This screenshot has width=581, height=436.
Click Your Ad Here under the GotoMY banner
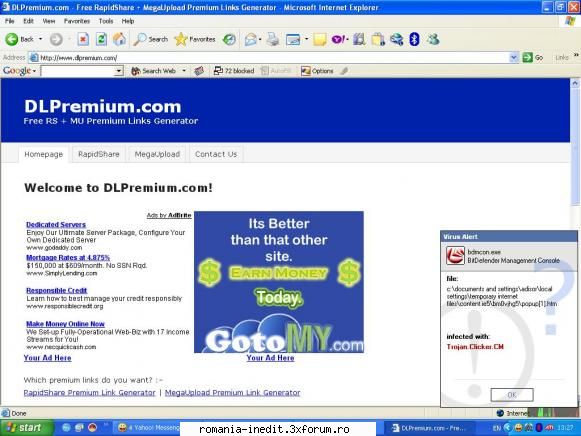click(x=270, y=358)
